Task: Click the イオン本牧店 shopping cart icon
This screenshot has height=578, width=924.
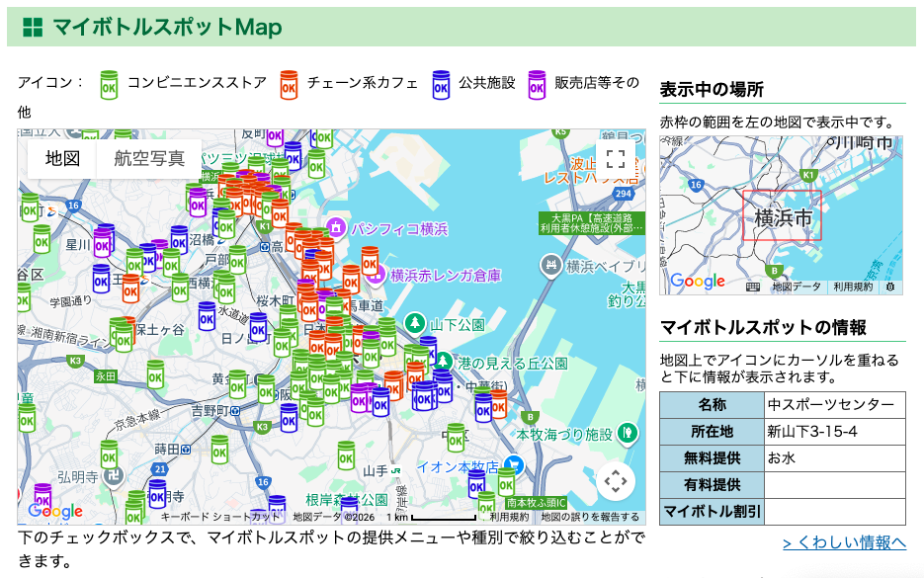Action: (x=513, y=465)
